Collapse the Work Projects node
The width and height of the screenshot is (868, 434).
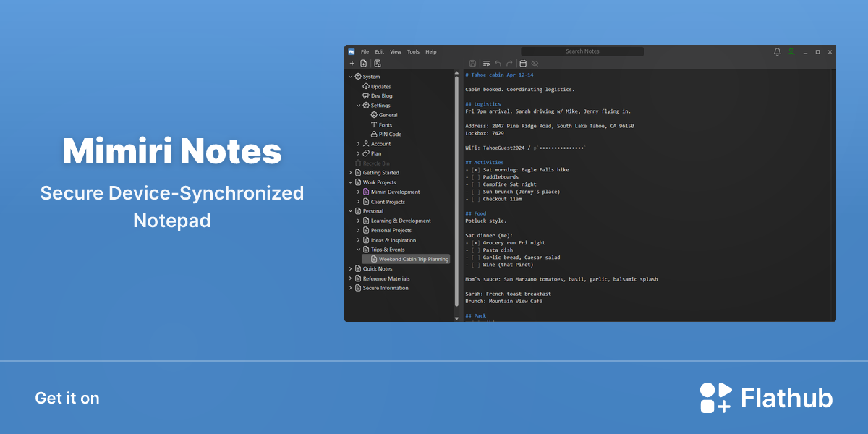pyautogui.click(x=350, y=182)
